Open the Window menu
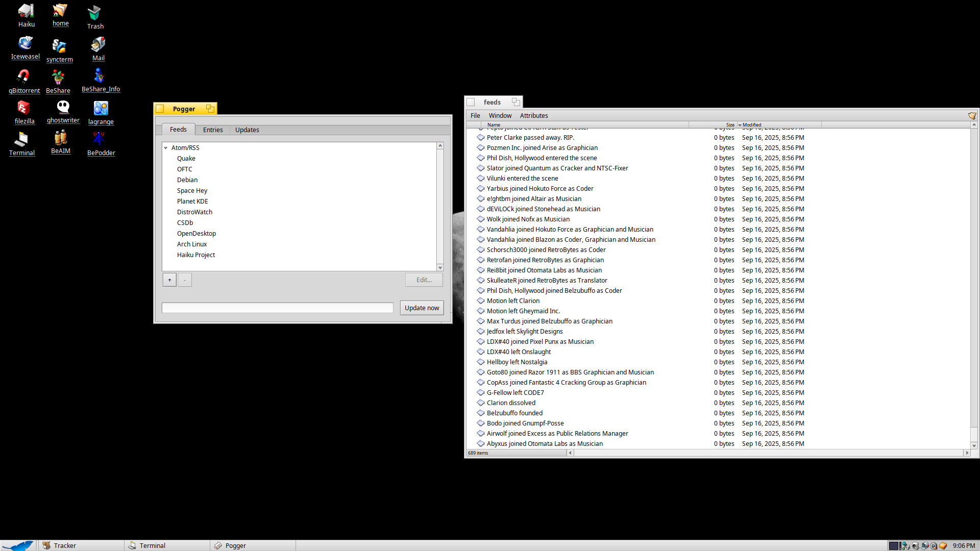Image resolution: width=980 pixels, height=551 pixels. (500, 116)
